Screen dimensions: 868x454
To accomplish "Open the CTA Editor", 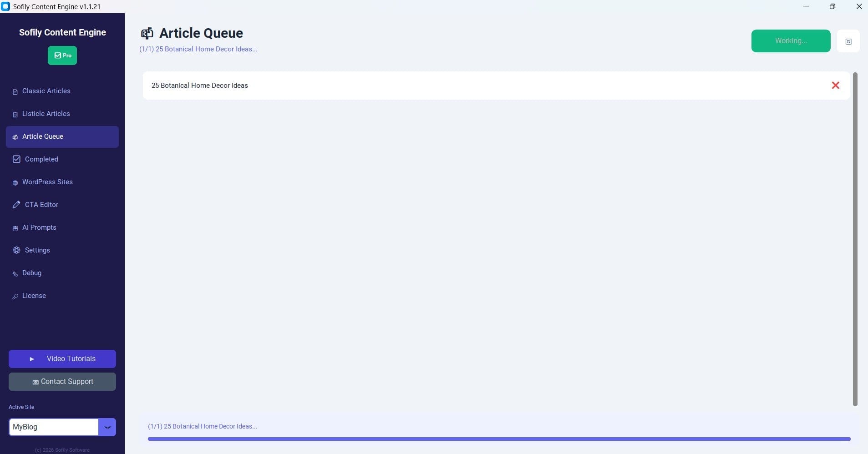I will [x=62, y=205].
